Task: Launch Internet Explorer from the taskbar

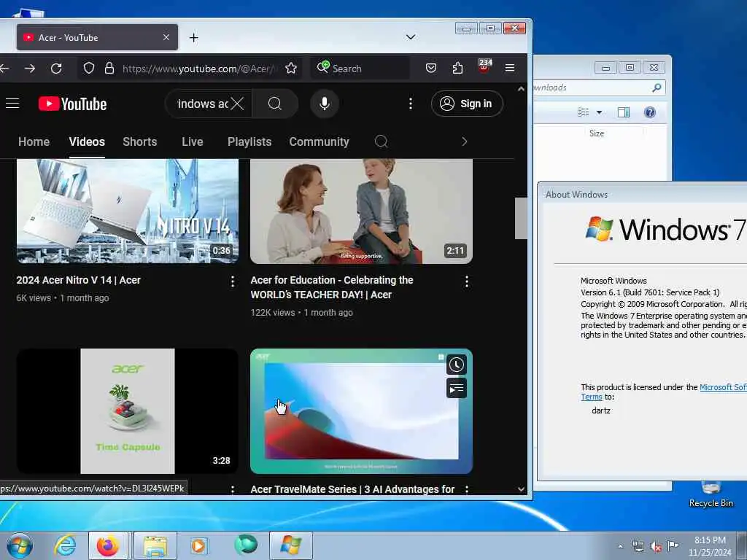Action: tap(65, 545)
